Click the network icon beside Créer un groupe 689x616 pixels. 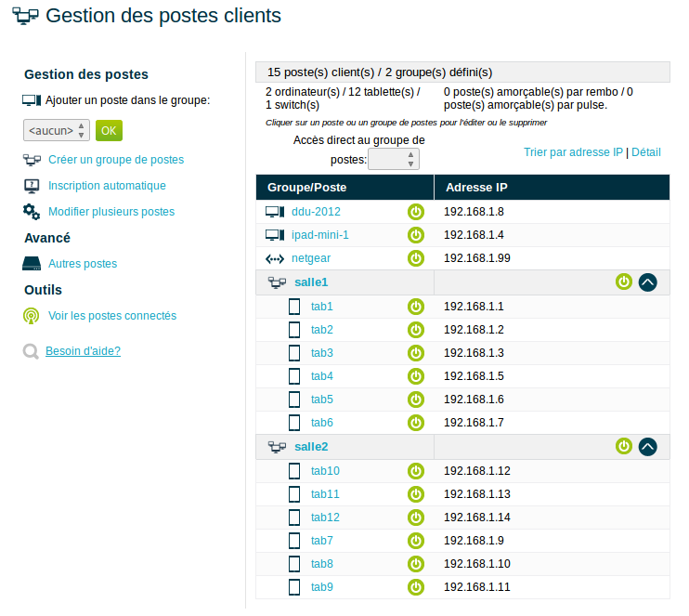32,160
